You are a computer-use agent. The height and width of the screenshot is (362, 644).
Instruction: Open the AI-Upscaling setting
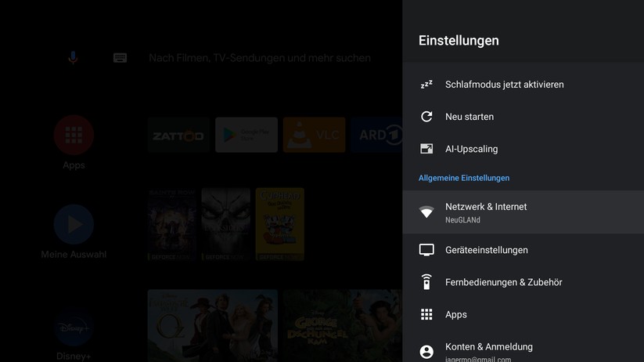[x=471, y=149]
